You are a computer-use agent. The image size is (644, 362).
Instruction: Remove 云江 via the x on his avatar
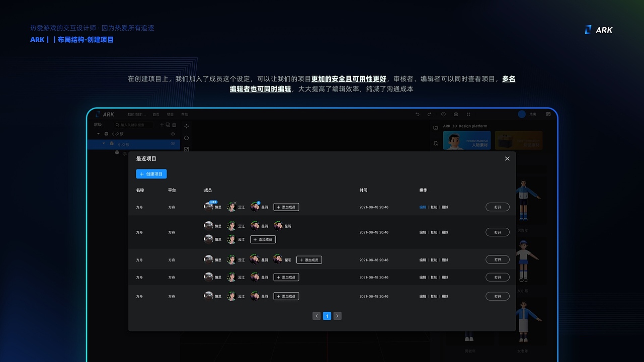coord(235,203)
